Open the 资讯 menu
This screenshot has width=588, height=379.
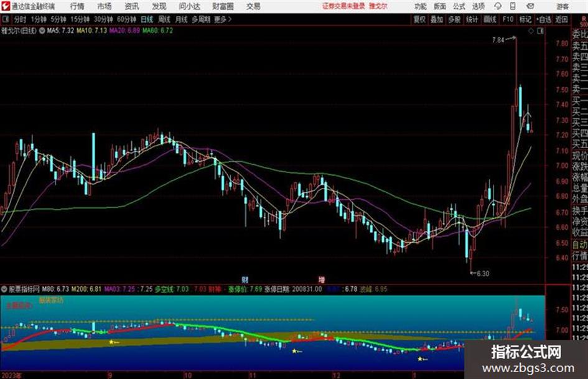coord(132,6)
